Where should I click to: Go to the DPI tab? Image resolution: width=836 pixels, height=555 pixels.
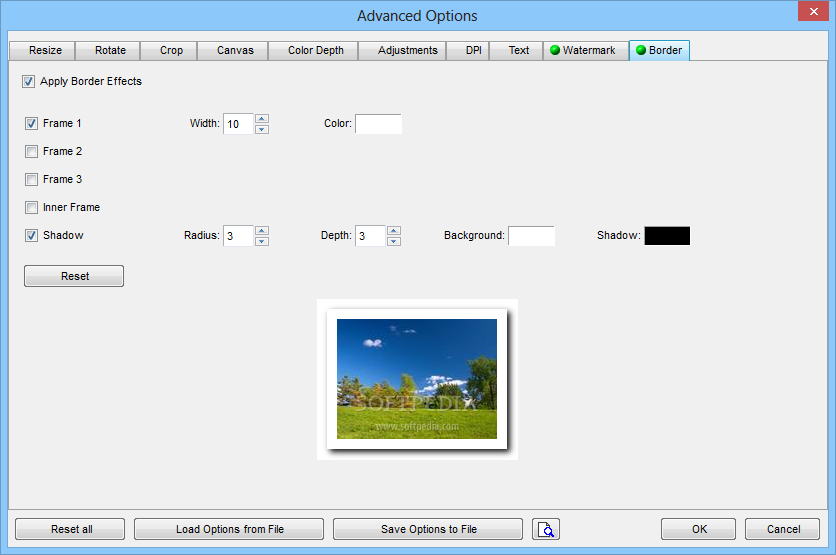point(468,51)
